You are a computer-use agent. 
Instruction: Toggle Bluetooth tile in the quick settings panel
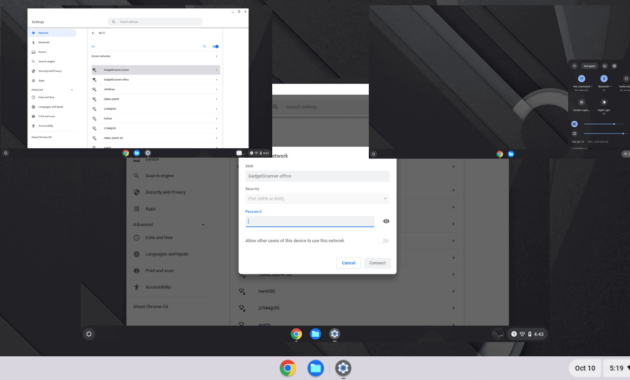pyautogui.click(x=604, y=79)
